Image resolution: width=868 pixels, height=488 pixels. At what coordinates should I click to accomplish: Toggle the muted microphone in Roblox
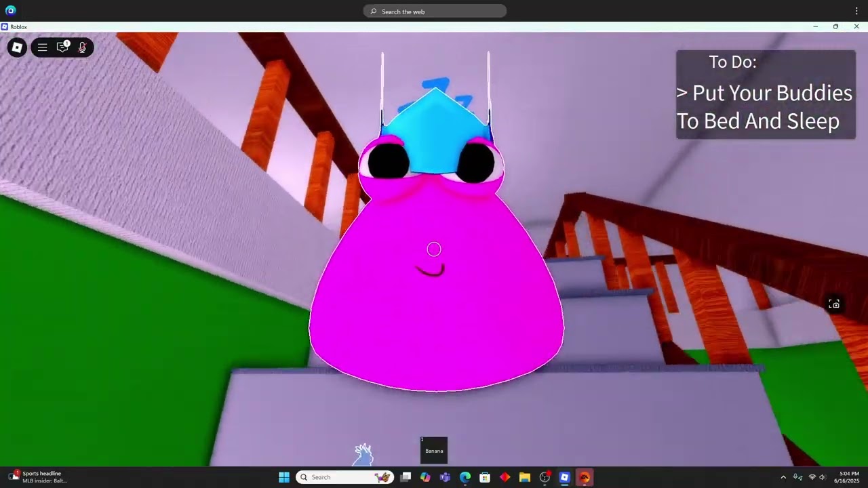tap(82, 47)
